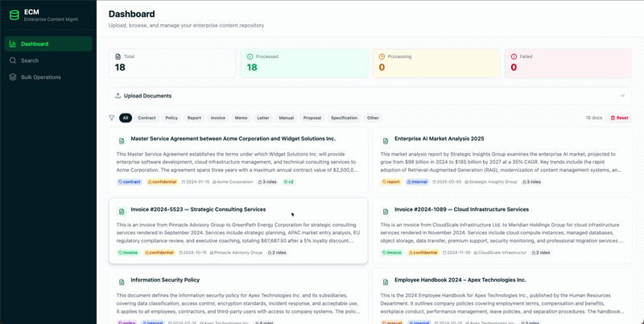This screenshot has width=644, height=324.
Task: Click the Total count value 18
Action: coord(120,68)
